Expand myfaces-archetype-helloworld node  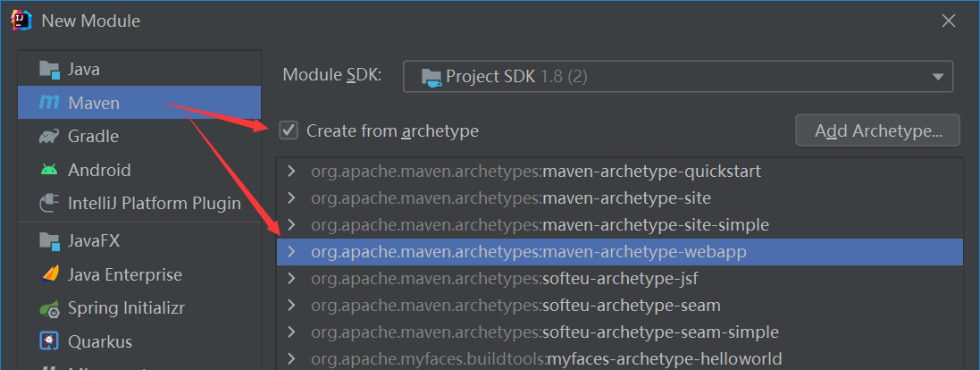tap(290, 358)
